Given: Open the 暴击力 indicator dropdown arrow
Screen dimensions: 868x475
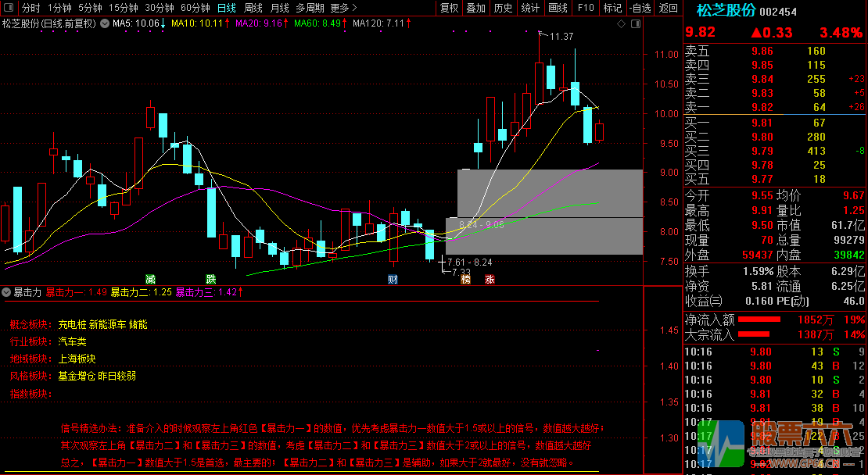Looking at the screenshot, I should pos(7,292).
